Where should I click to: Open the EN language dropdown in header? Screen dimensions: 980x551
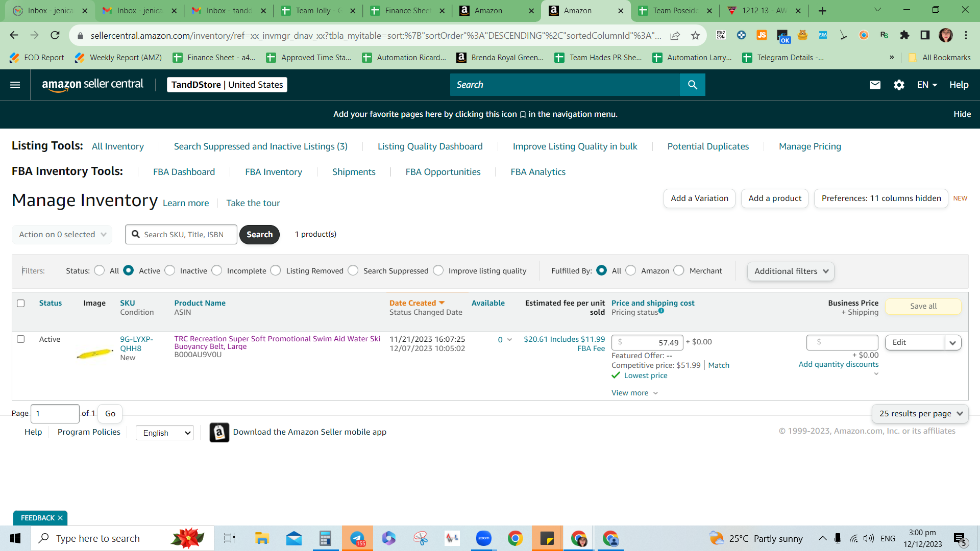click(927, 85)
